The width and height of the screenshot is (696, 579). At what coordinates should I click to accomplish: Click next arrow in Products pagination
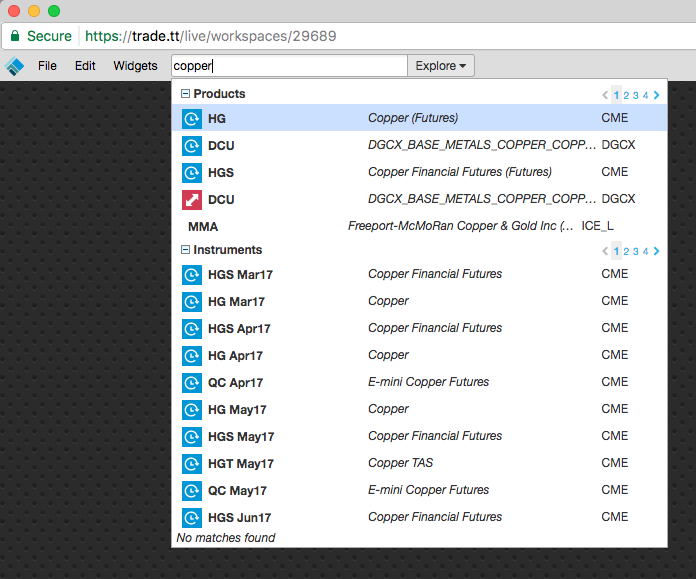coord(656,95)
